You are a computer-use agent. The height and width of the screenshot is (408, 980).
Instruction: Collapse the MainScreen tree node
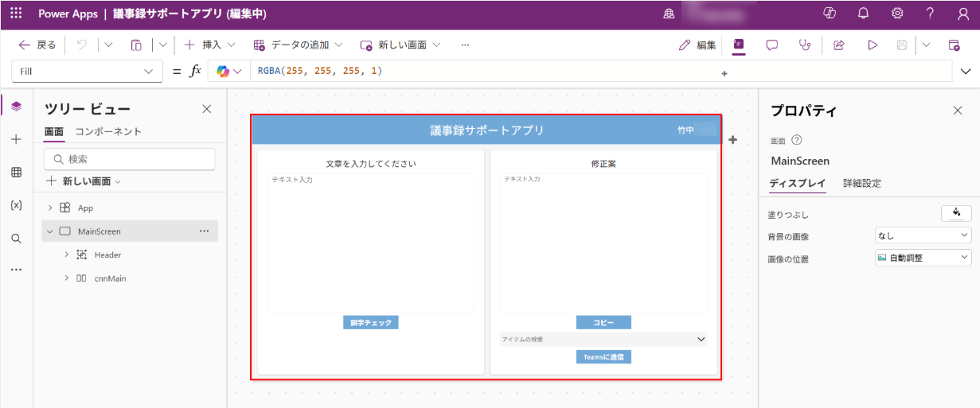(50, 231)
